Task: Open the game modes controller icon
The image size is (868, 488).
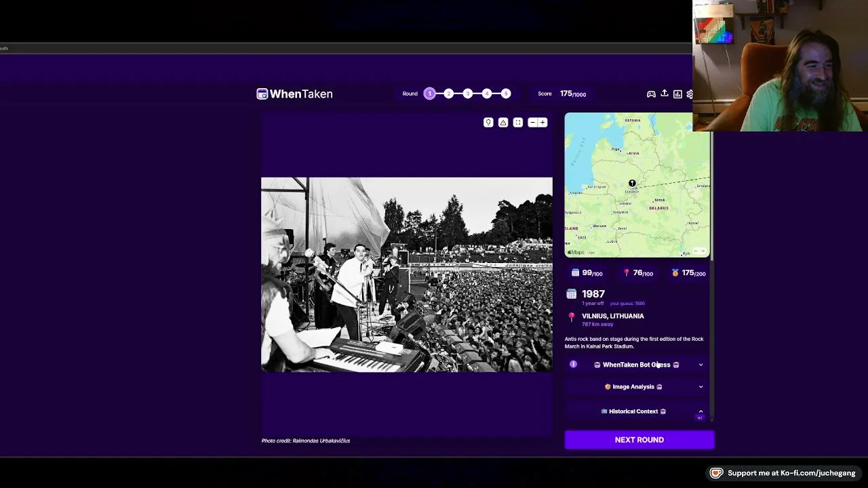Action: (x=651, y=94)
